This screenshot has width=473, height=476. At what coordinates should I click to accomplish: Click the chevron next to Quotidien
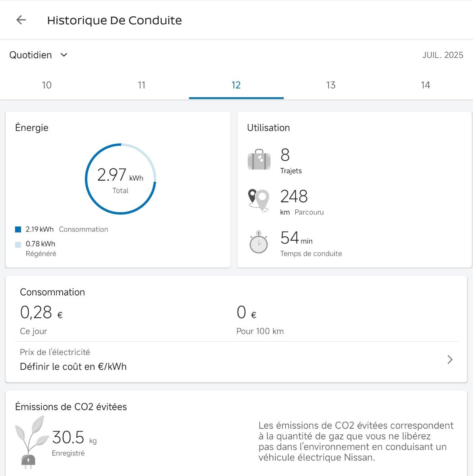coord(64,55)
